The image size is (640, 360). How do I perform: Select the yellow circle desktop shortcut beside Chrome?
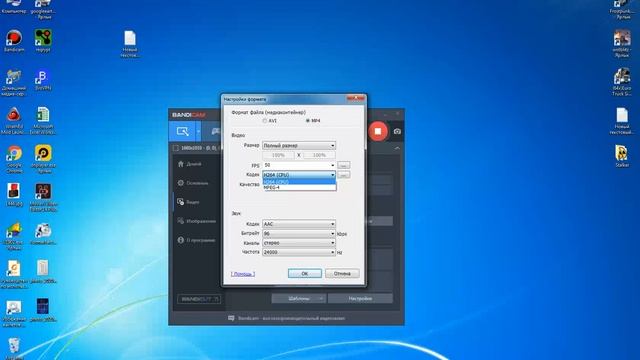pos(43,160)
